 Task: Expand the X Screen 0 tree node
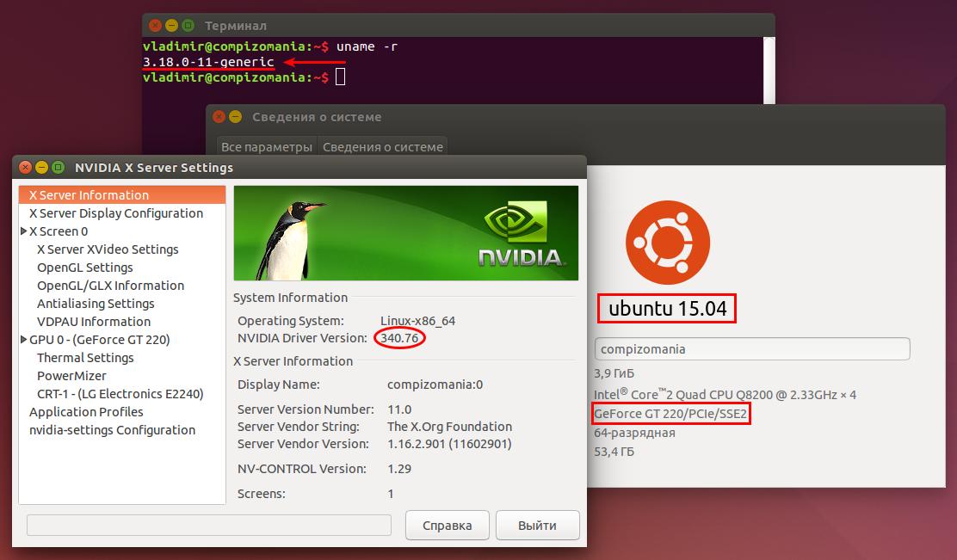(x=24, y=231)
